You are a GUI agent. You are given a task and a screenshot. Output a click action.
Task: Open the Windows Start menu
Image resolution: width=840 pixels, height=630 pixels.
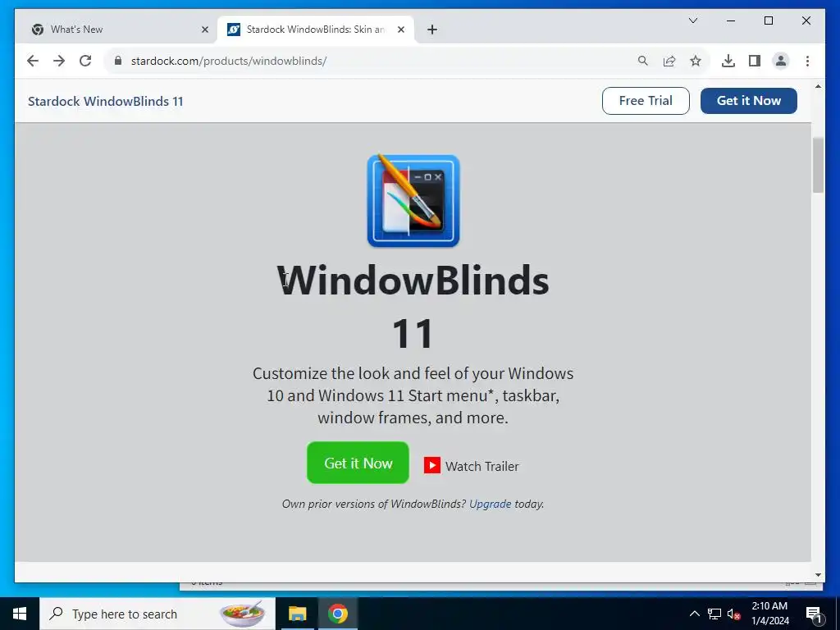(20, 614)
